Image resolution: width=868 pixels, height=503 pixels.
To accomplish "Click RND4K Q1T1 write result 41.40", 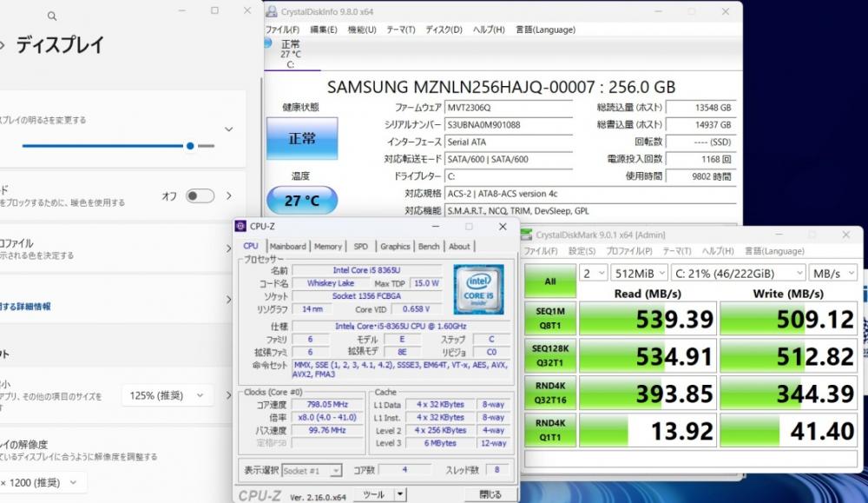I will 789,430.
